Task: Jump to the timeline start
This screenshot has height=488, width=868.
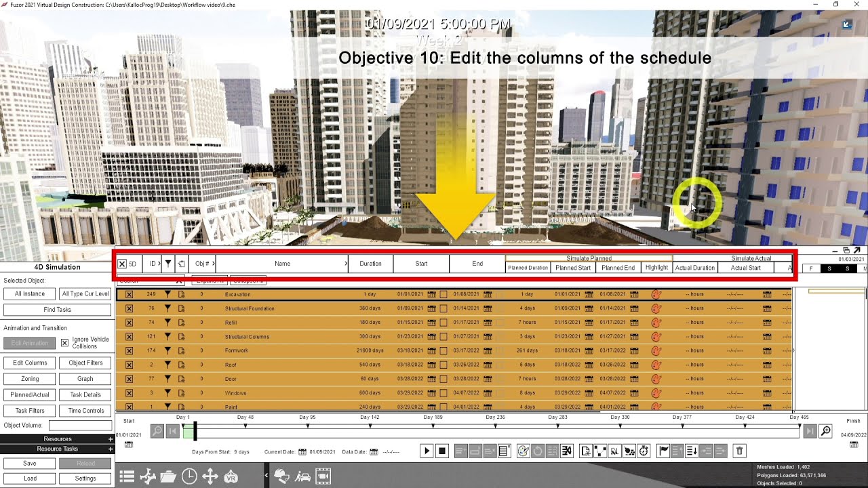Action: [x=172, y=431]
